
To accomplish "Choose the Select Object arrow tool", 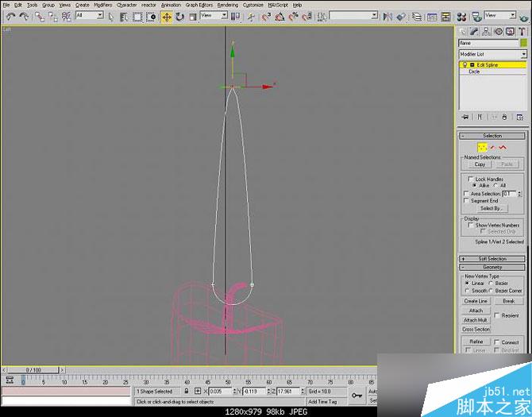I will coord(111,17).
